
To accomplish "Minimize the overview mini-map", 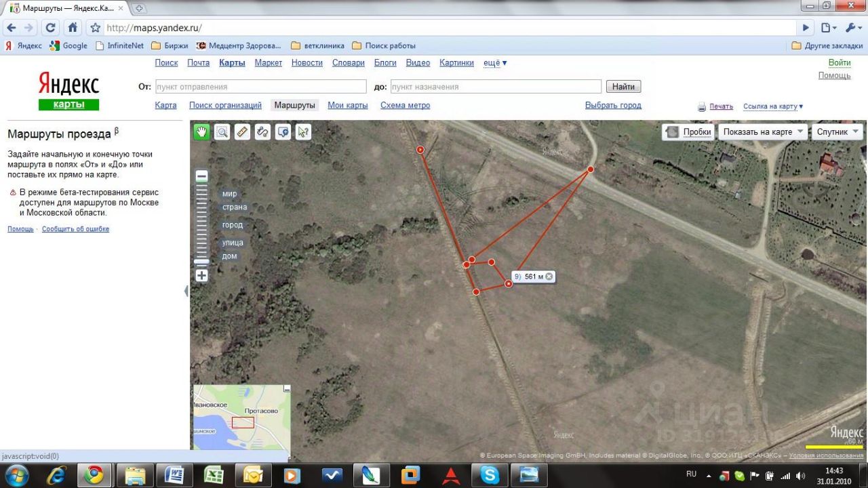I will click(287, 389).
